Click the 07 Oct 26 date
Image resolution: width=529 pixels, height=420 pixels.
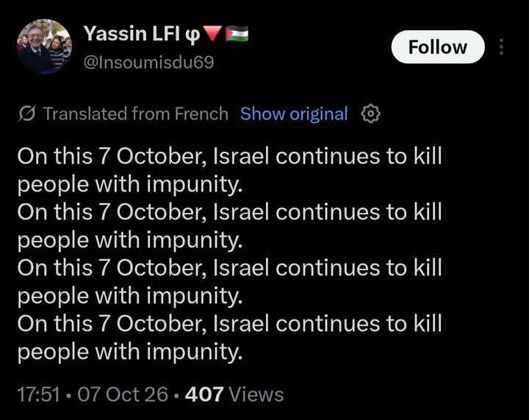tap(123, 394)
